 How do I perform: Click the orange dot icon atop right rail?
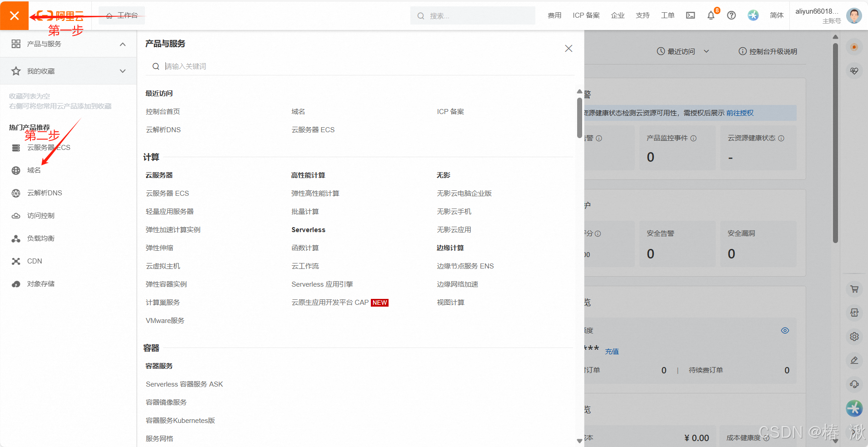tap(854, 47)
